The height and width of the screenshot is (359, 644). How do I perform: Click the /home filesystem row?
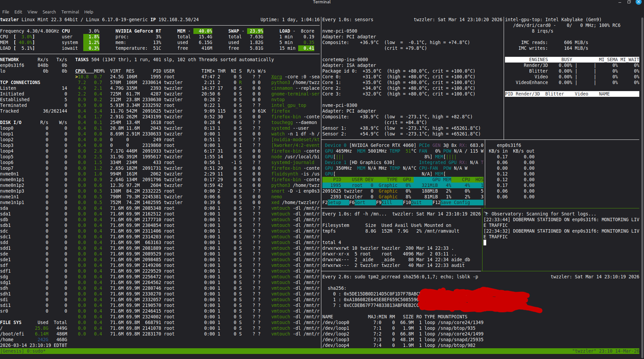point(34,340)
